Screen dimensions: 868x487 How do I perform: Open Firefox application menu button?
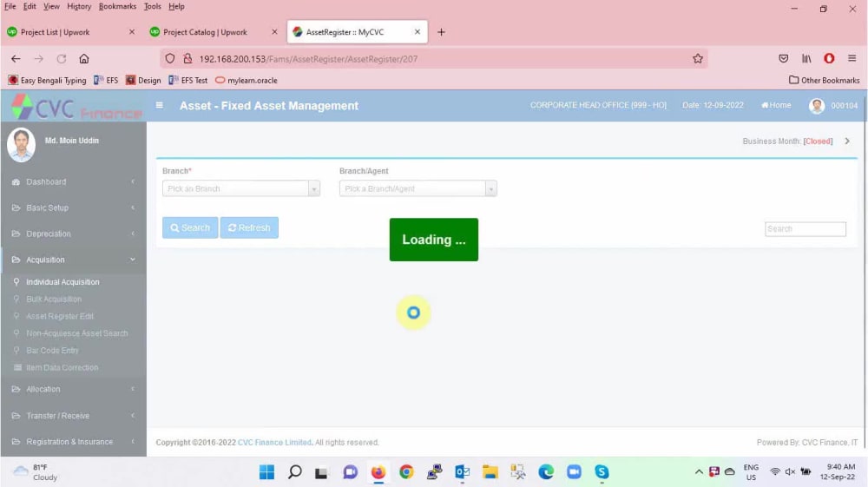852,59
